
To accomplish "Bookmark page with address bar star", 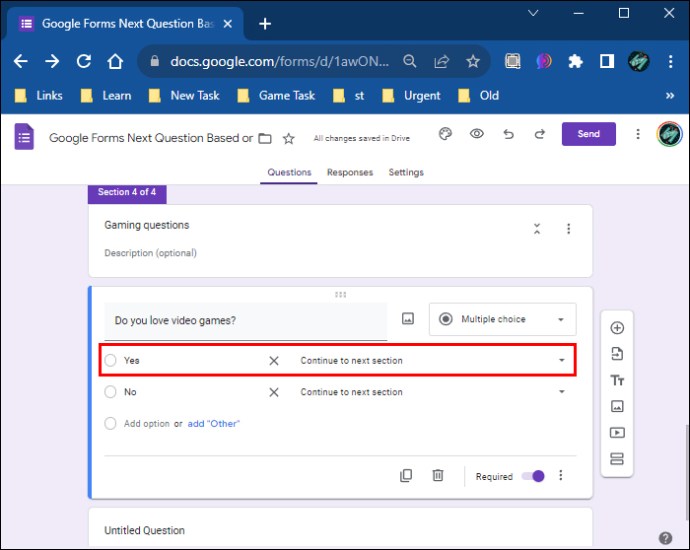I will coord(473,61).
